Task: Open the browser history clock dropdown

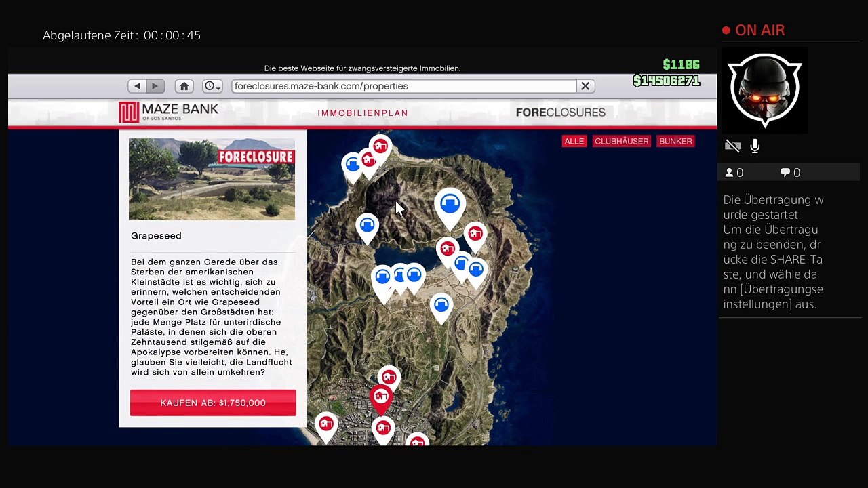Action: (x=213, y=86)
